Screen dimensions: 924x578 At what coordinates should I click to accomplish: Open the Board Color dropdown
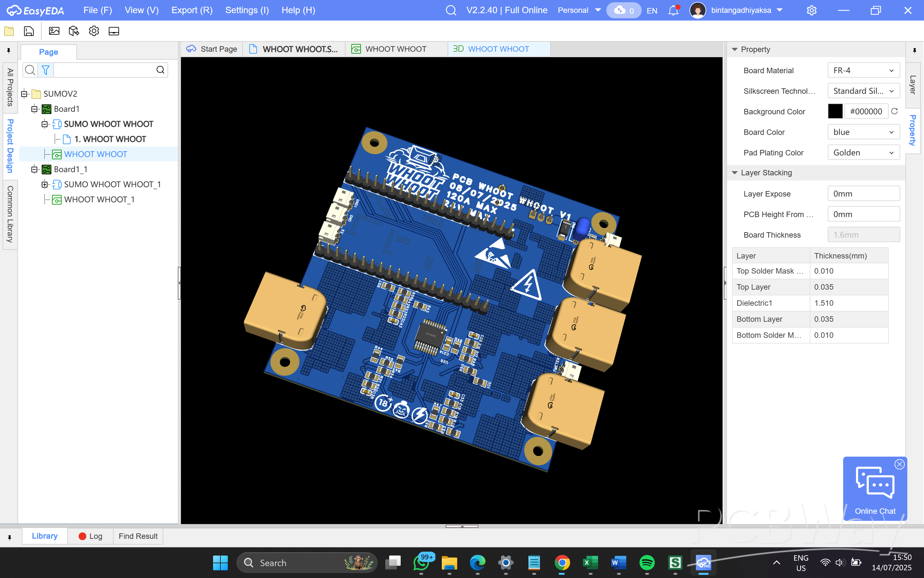tap(864, 132)
